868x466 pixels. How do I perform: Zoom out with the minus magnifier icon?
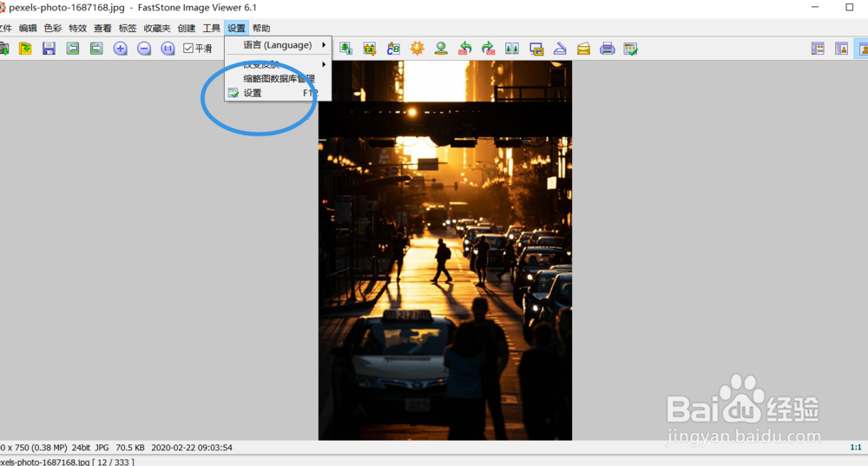point(144,49)
